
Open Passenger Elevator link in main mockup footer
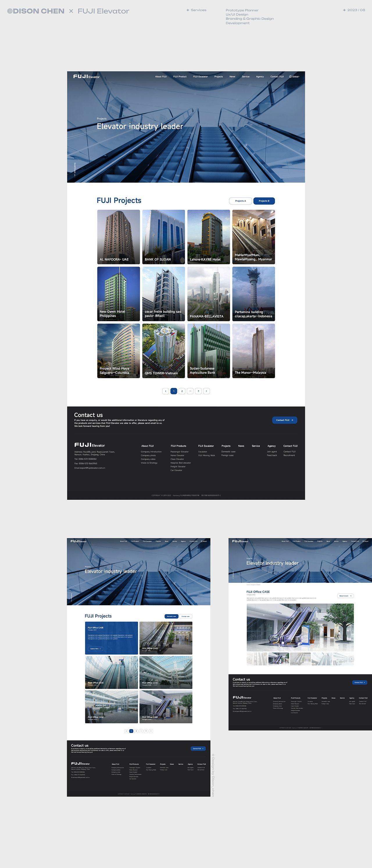click(x=179, y=452)
